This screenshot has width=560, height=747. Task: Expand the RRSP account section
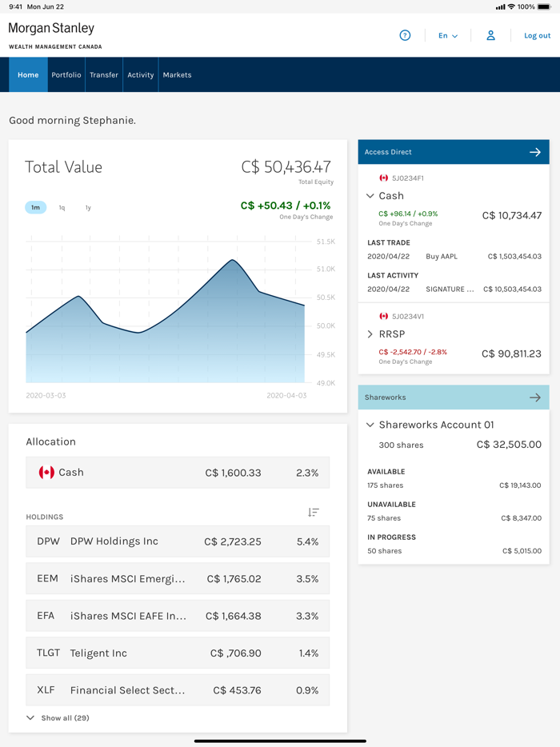(x=370, y=334)
